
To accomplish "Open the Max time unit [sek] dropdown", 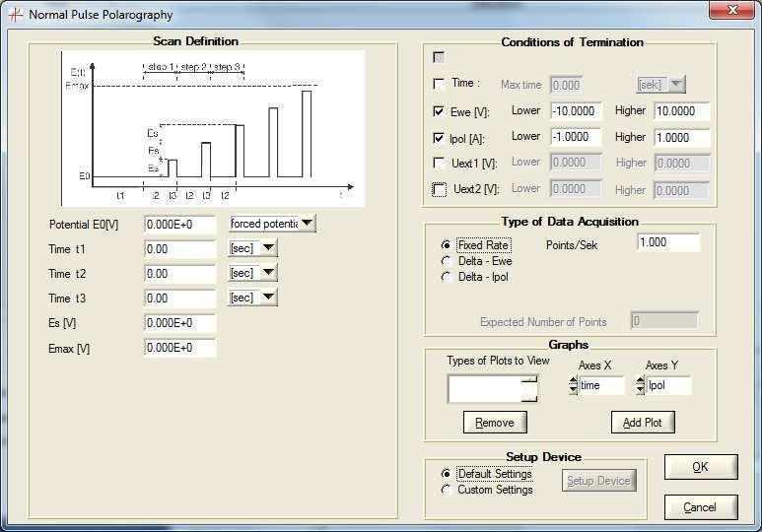I will point(660,85).
